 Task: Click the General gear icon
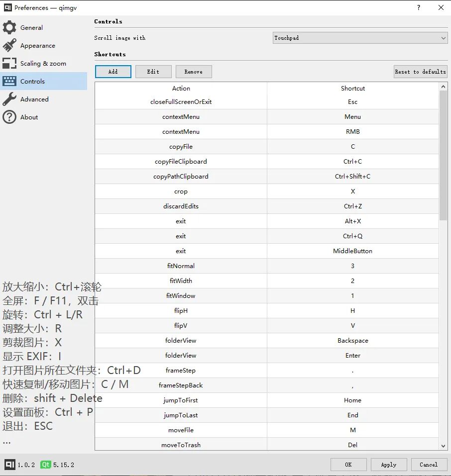pyautogui.click(x=9, y=27)
